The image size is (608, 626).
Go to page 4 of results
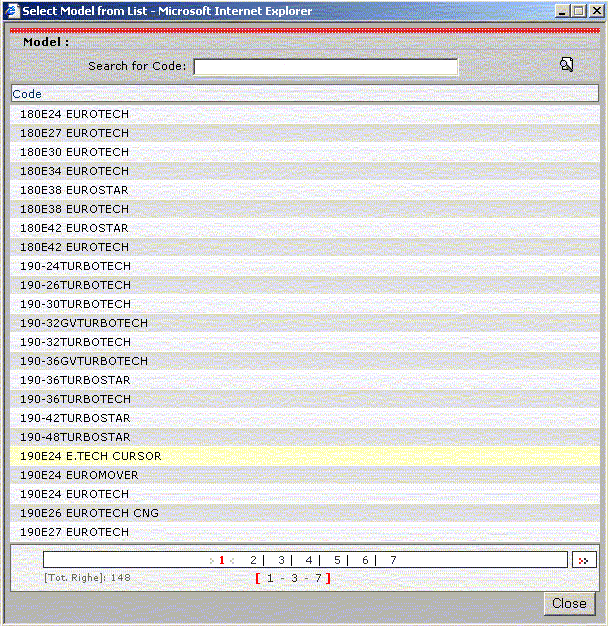[x=309, y=560]
